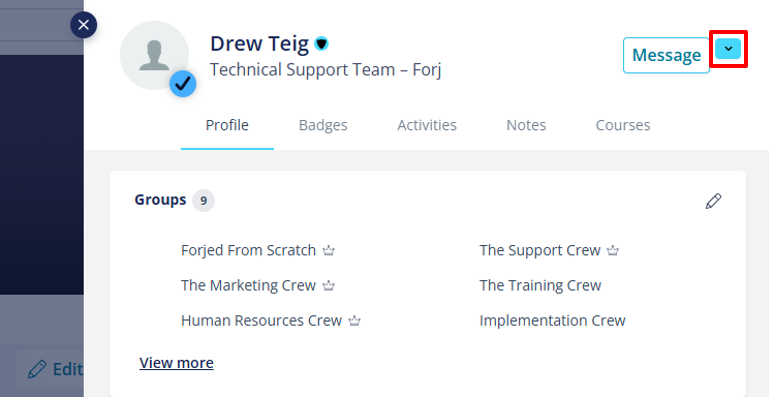Click crown icon beside Human Resources Crew

[x=354, y=321]
